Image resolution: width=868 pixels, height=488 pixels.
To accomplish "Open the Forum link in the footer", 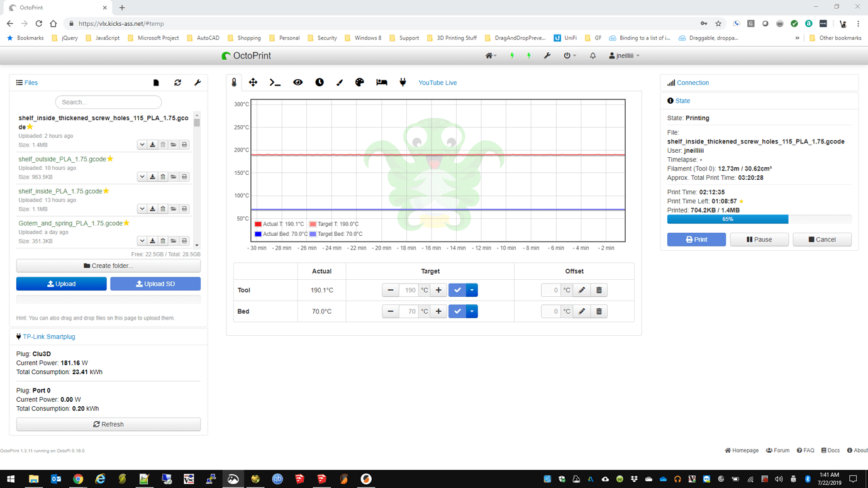I will [777, 450].
